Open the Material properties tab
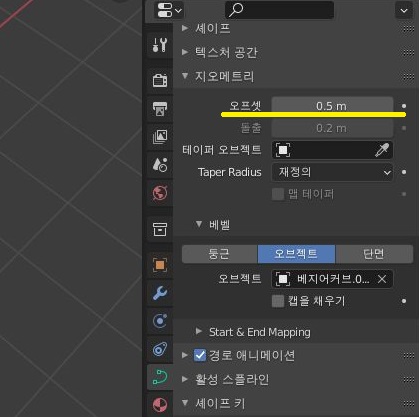Viewport: 419px width, 417px height. pos(160,405)
